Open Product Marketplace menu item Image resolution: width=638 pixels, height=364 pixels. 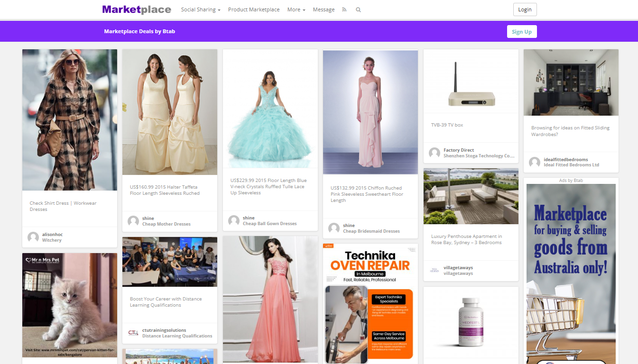254,9
